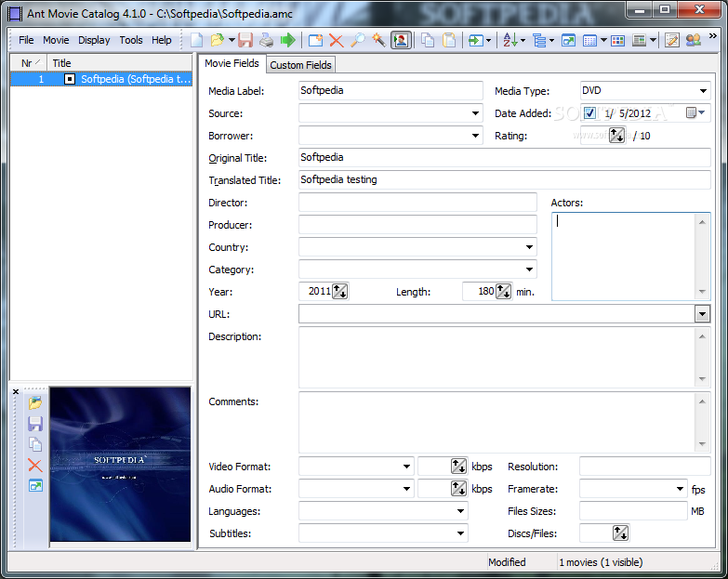The width and height of the screenshot is (728, 579).
Task: Click the HTML display view icon
Action: [x=640, y=40]
